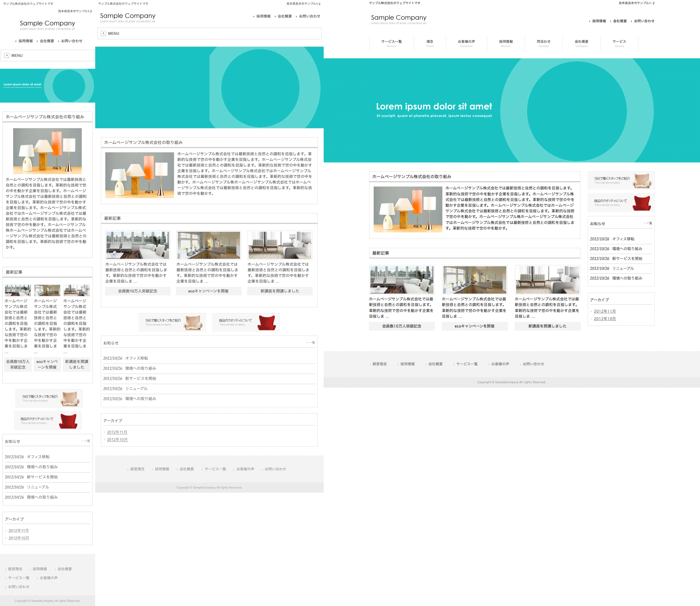Click 一覧 arrow link in tablet お知らせ box
Image resolution: width=700 pixels, height=606 pixels.
[x=311, y=342]
